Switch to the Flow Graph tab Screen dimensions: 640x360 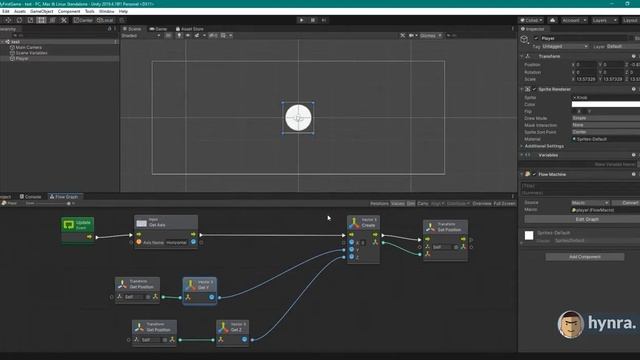64,197
